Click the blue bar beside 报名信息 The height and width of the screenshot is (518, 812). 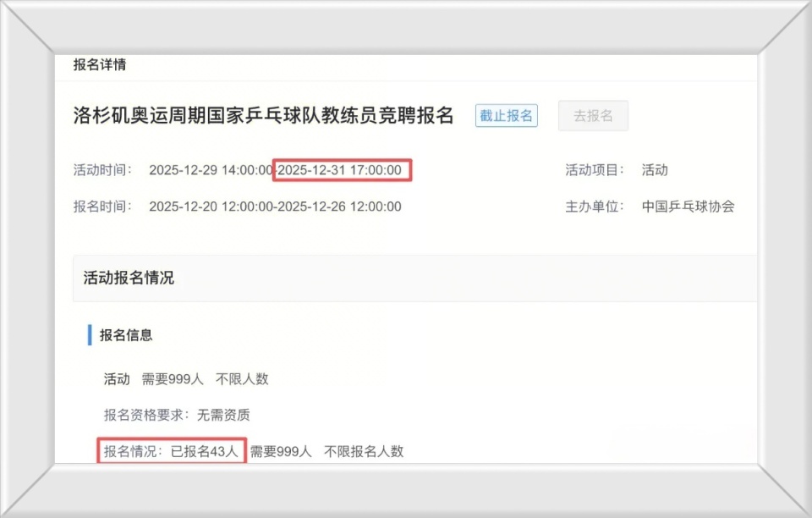pos(90,335)
